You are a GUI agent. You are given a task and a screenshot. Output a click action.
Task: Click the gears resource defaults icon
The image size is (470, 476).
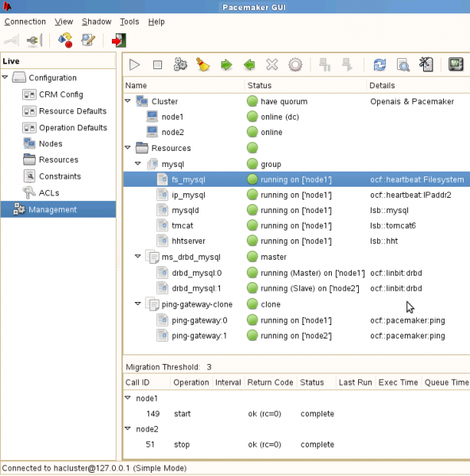tap(180, 64)
